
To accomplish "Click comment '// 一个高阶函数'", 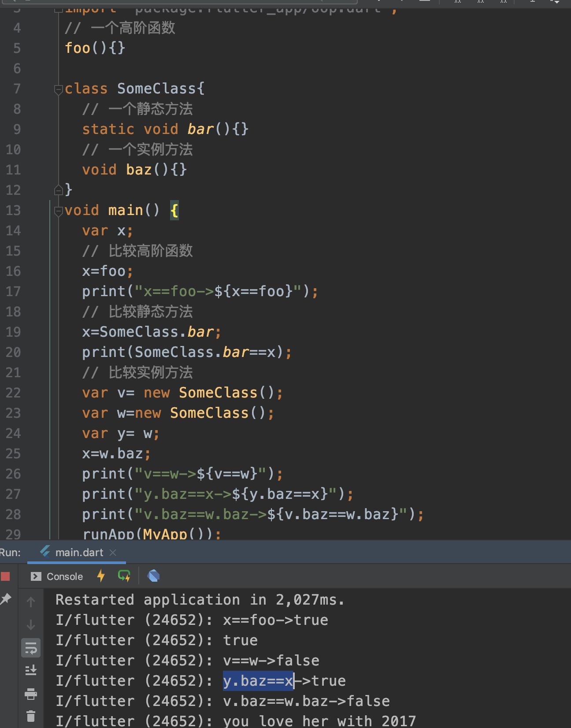I will point(120,28).
